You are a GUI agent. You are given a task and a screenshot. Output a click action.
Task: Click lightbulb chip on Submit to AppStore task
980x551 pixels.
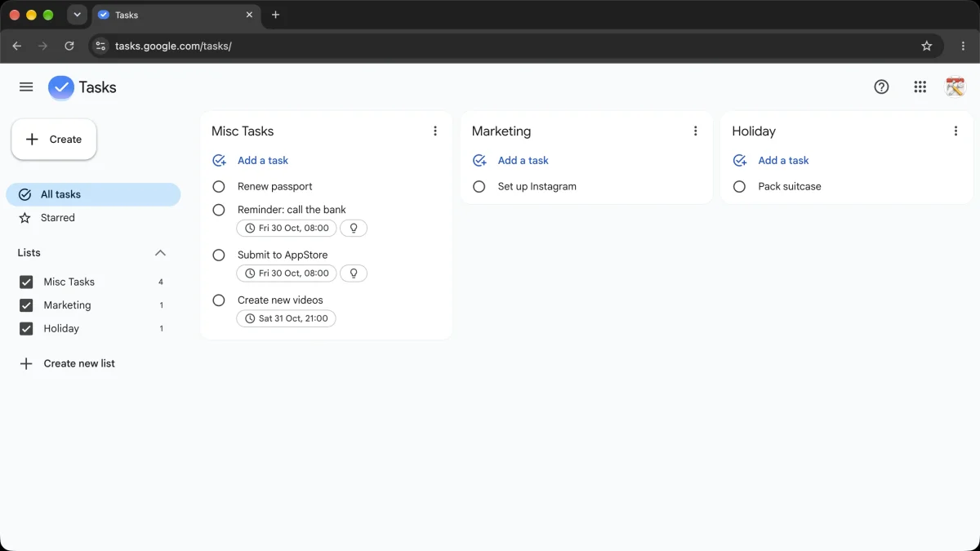pyautogui.click(x=354, y=273)
